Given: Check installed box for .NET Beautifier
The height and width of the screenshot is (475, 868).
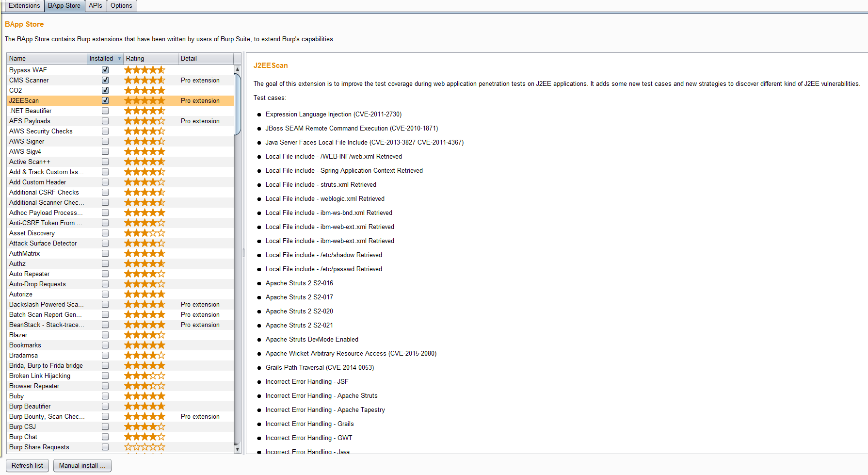Looking at the screenshot, I should (x=105, y=111).
